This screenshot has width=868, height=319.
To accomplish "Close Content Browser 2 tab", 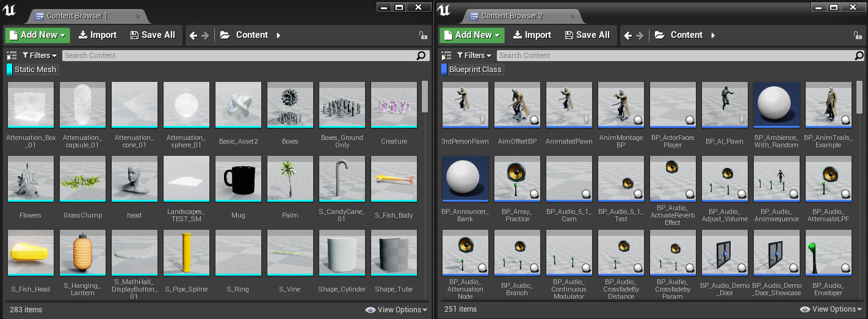I will coord(573,16).
